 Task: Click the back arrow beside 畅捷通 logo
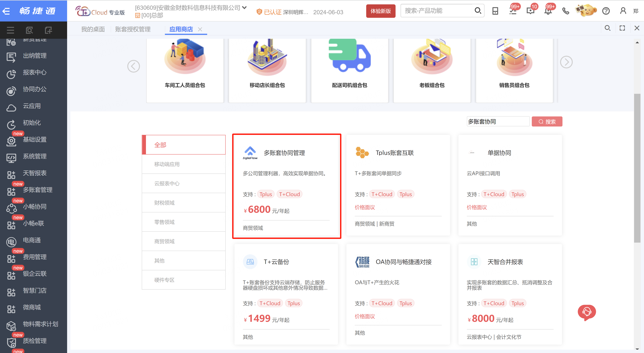(x=6, y=11)
